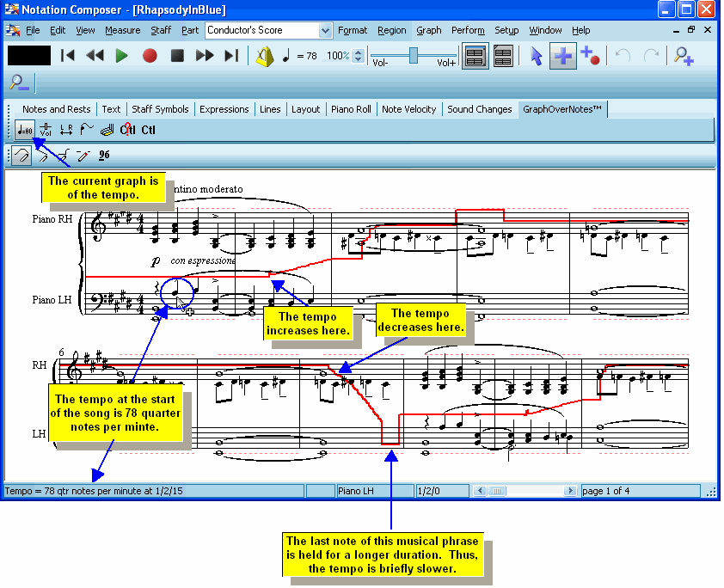Select the tempo graph icon
The width and height of the screenshot is (724, 588).
click(x=24, y=130)
